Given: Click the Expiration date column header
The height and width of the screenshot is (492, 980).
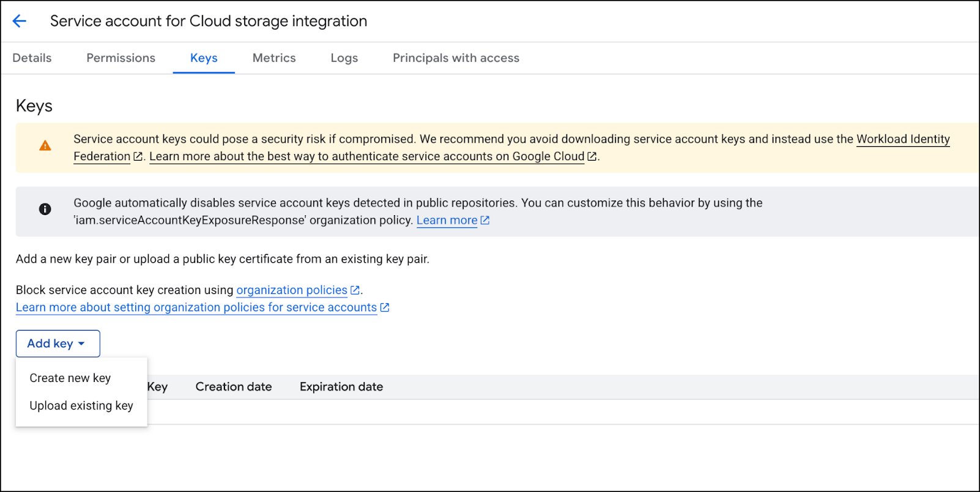Looking at the screenshot, I should [x=341, y=387].
